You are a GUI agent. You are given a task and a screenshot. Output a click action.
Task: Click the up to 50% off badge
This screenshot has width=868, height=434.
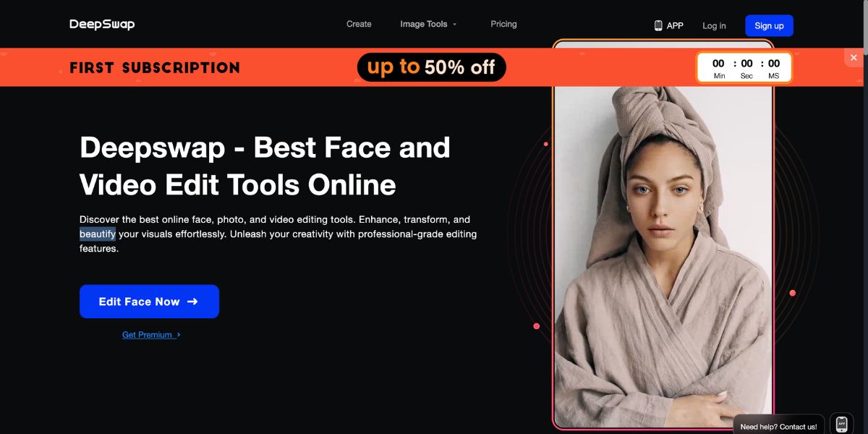pyautogui.click(x=431, y=67)
